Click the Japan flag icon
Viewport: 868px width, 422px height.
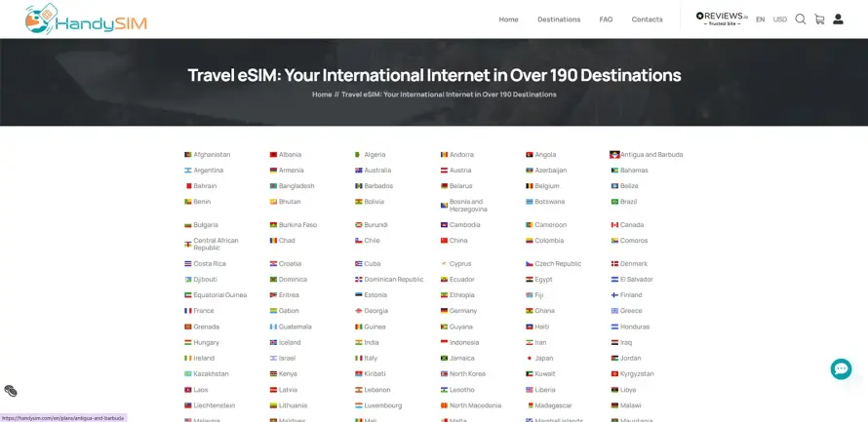(530, 359)
